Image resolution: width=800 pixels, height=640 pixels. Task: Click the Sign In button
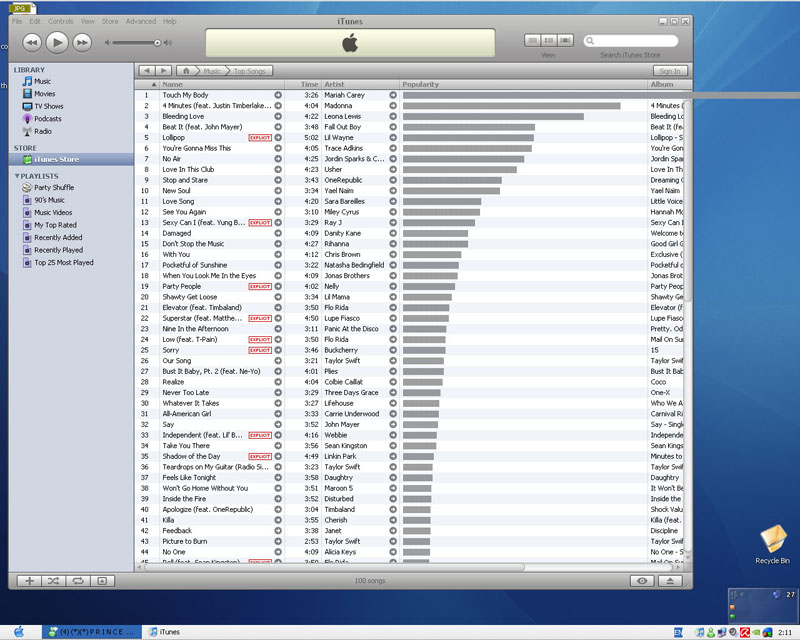click(670, 71)
